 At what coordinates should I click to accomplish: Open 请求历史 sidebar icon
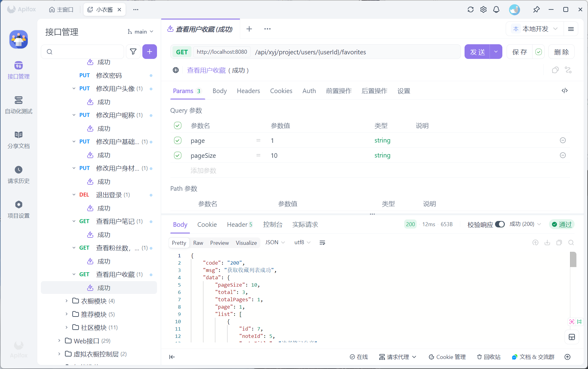coord(19,174)
